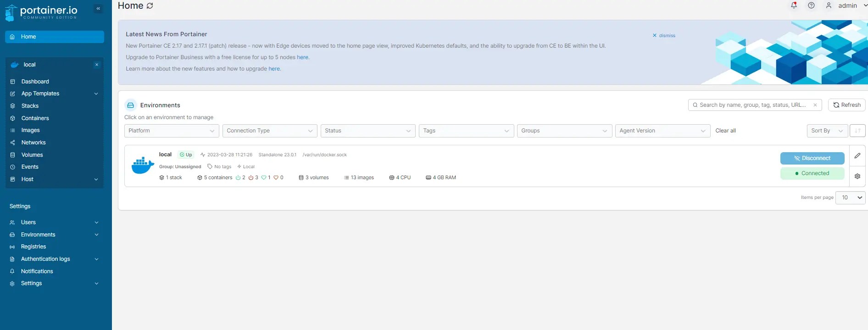The width and height of the screenshot is (868, 330).
Task: Click the images list icon
Action: pyautogui.click(x=346, y=178)
